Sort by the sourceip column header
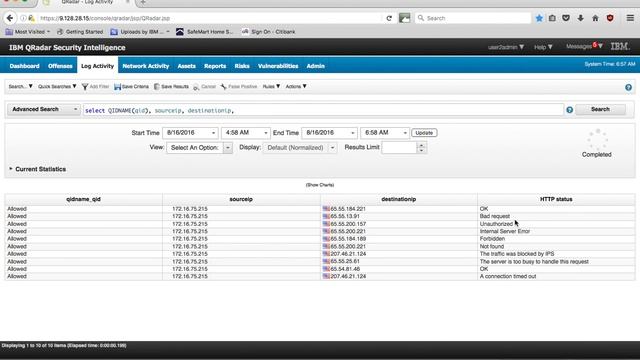This screenshot has height=360, width=640. pos(241,199)
